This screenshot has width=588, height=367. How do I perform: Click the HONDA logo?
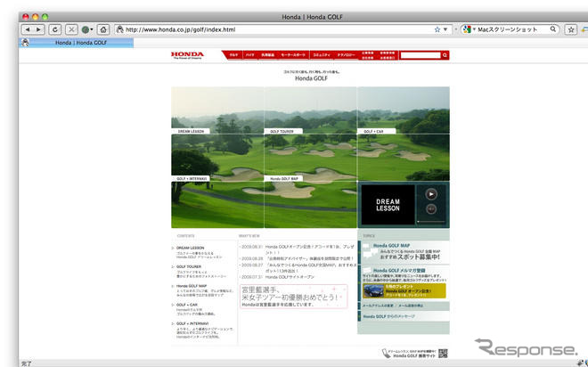click(x=187, y=55)
